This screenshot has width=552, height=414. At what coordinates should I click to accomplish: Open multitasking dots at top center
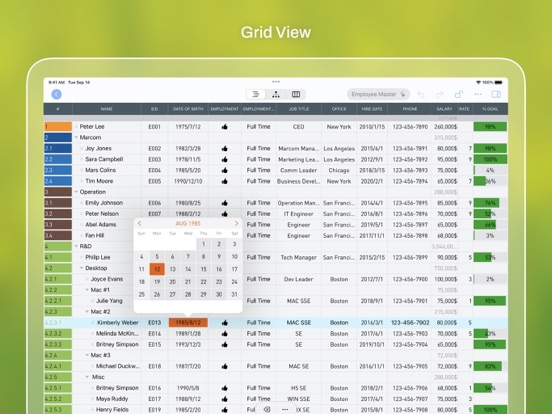(x=276, y=82)
